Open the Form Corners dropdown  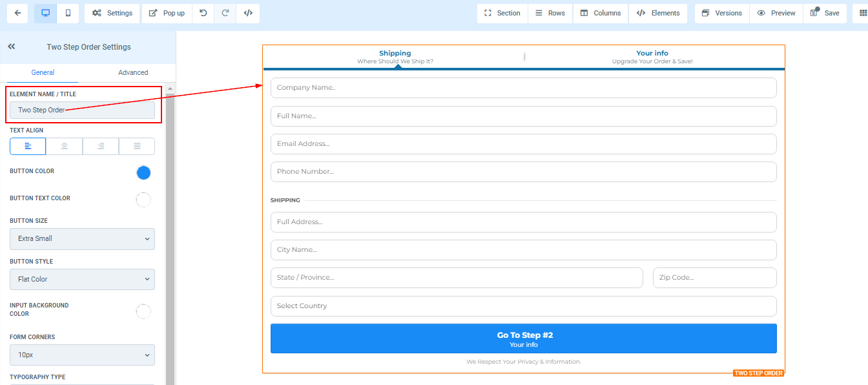82,355
